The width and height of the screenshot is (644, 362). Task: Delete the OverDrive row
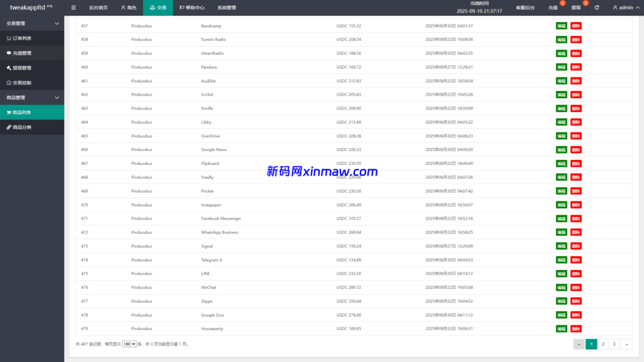pyautogui.click(x=576, y=136)
